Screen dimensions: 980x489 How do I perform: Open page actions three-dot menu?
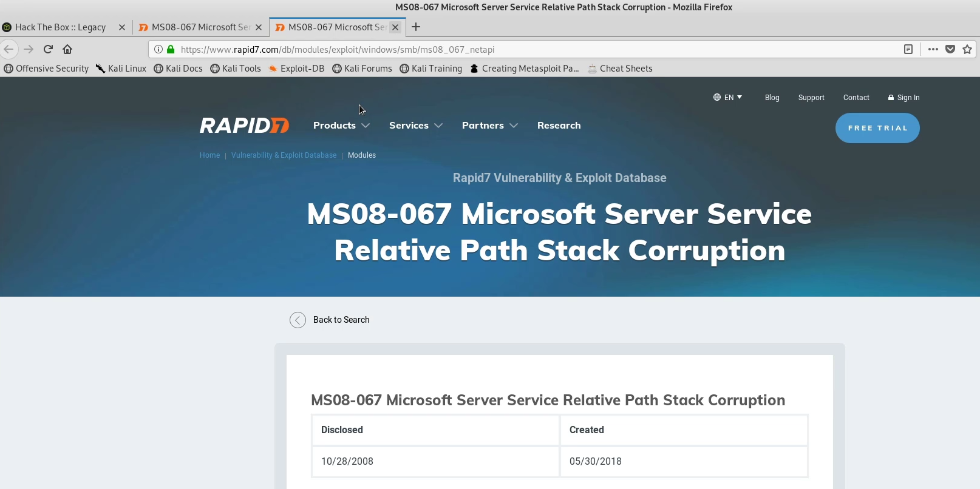point(933,49)
